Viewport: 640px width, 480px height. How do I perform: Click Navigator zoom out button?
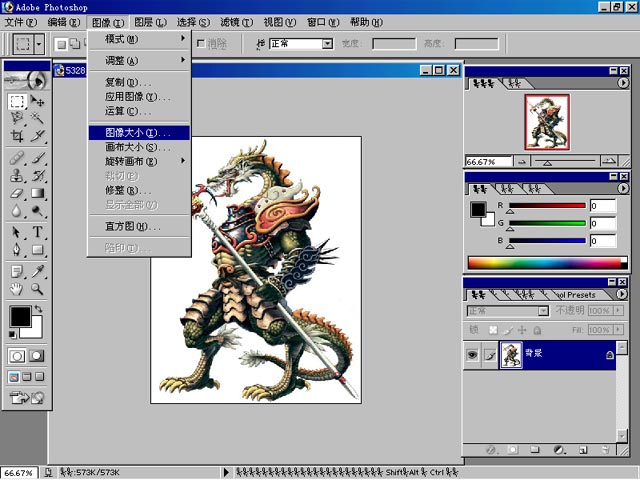click(522, 162)
